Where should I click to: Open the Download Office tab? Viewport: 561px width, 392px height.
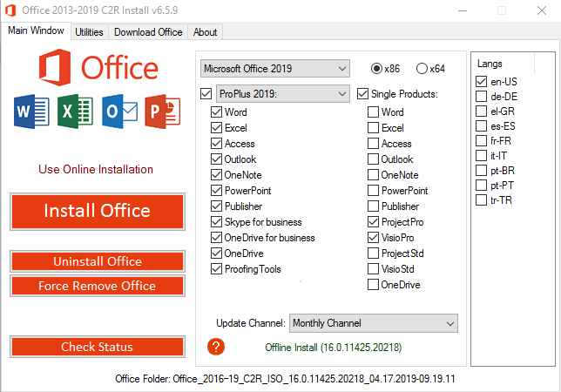click(148, 32)
